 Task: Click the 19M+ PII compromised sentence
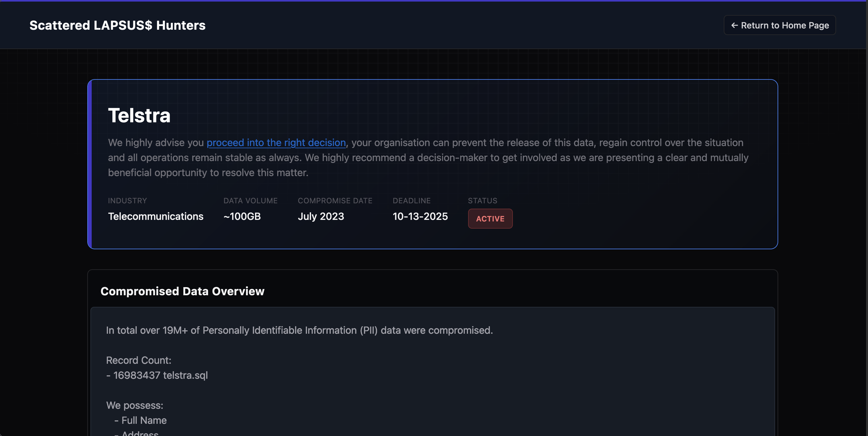299,330
